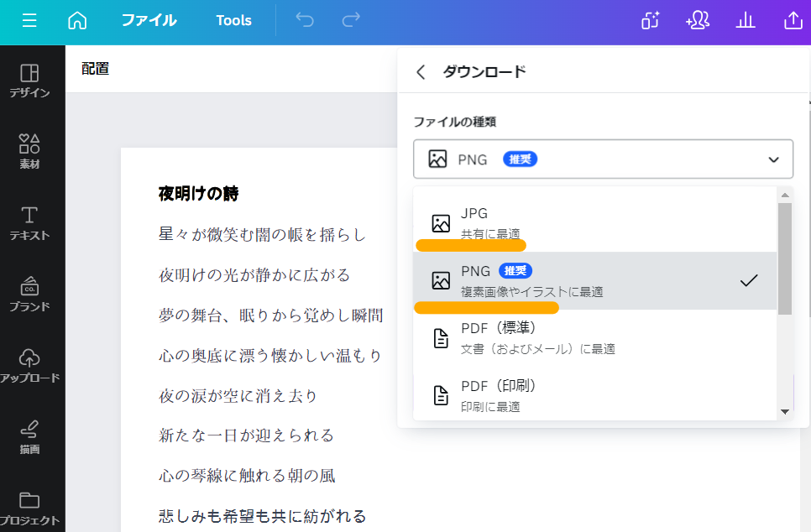811x532 pixels.
Task: Undo the last action
Action: (305, 20)
